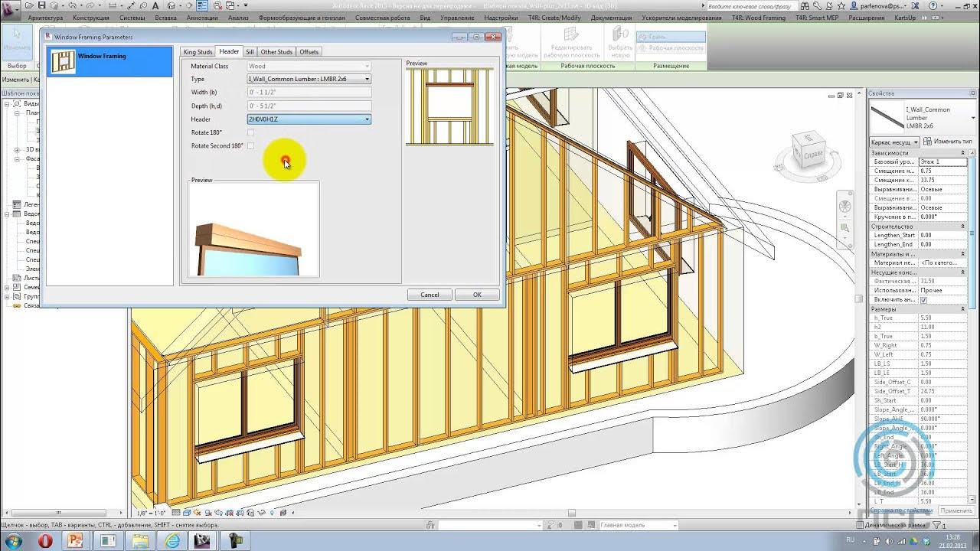Open PowerPoint from the taskbar
The height and width of the screenshot is (551, 980).
pos(75,540)
